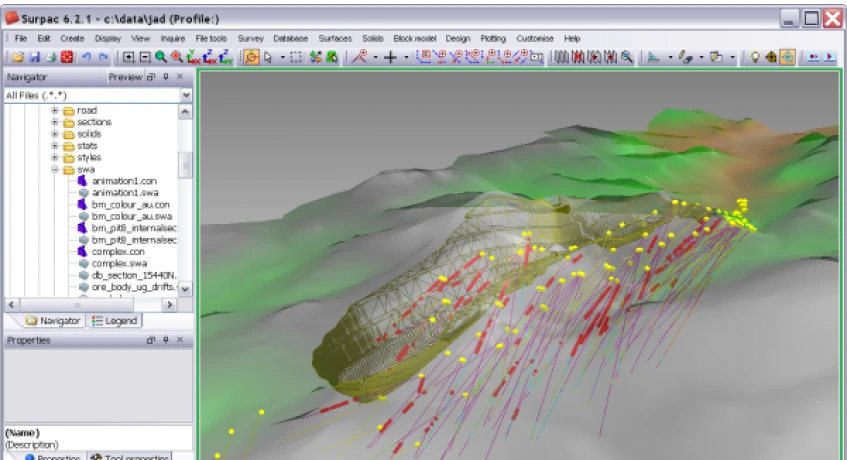Collapse the swa folder node
The height and width of the screenshot is (460, 847).
click(55, 169)
